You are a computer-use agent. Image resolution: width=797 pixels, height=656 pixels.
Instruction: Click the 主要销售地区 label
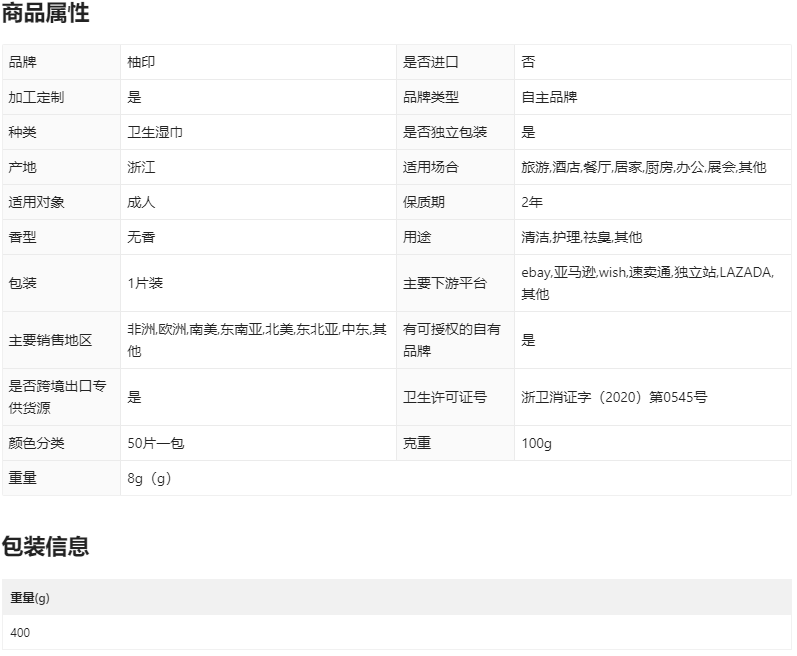tap(50, 340)
